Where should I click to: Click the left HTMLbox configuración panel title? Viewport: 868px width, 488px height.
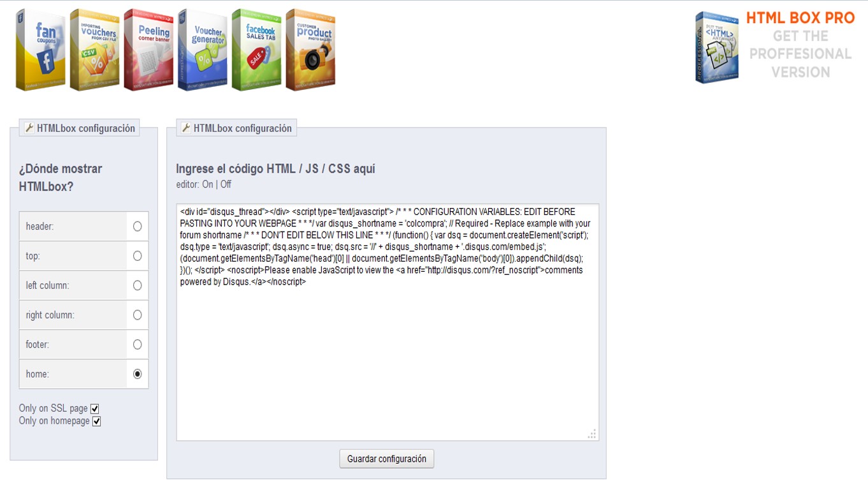[80, 128]
